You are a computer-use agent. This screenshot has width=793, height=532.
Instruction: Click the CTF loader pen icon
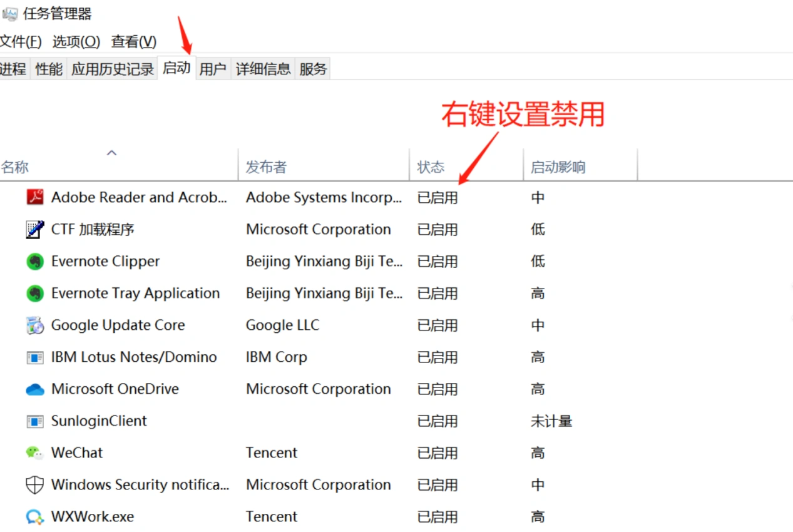click(35, 230)
